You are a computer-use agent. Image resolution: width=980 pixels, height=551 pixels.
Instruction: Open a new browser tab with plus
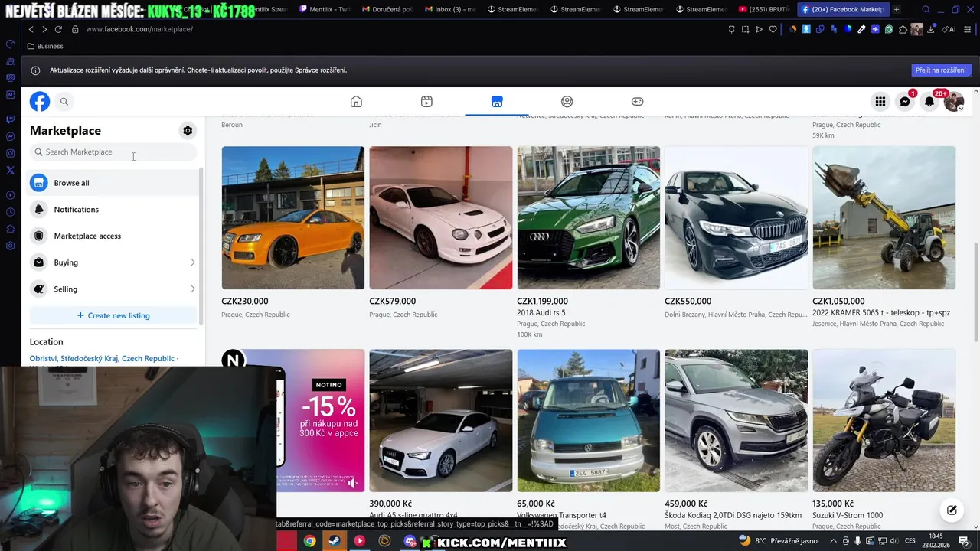[x=897, y=9]
